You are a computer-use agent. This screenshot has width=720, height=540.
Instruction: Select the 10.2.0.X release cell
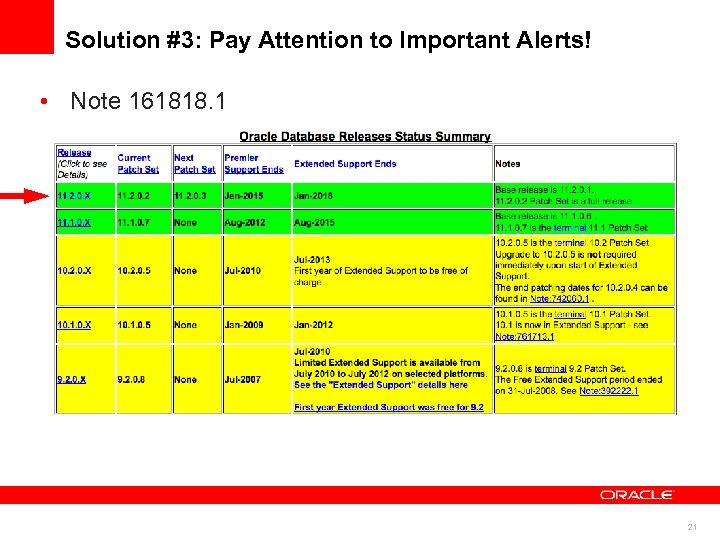pos(85,270)
